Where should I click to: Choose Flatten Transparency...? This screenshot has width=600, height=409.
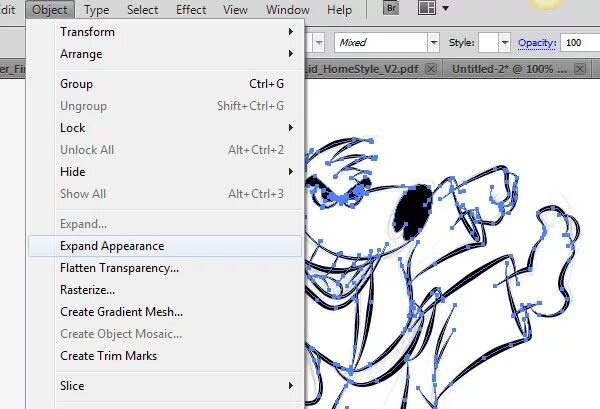click(165, 268)
